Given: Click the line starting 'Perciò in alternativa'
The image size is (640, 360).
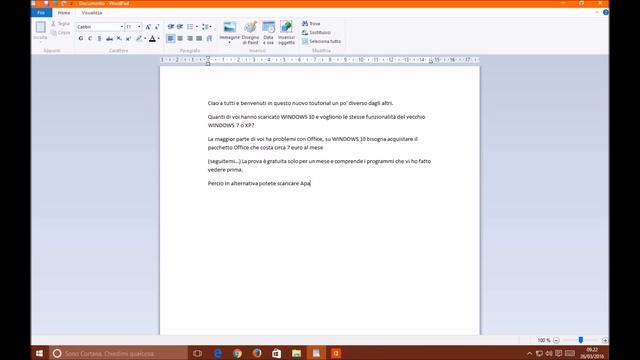Looking at the screenshot, I should (x=259, y=183).
